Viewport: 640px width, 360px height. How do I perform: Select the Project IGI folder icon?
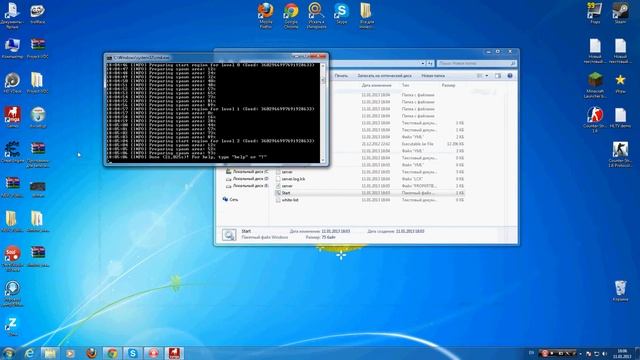(38, 83)
